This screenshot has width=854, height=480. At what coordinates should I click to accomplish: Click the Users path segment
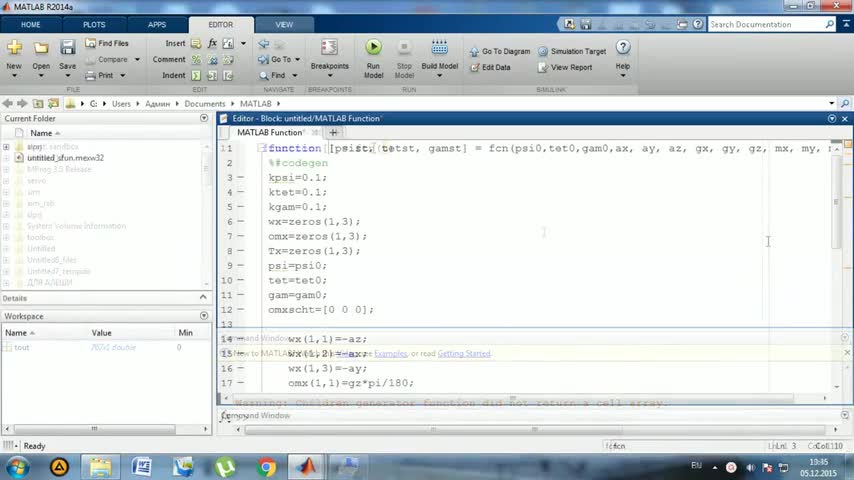[121, 104]
